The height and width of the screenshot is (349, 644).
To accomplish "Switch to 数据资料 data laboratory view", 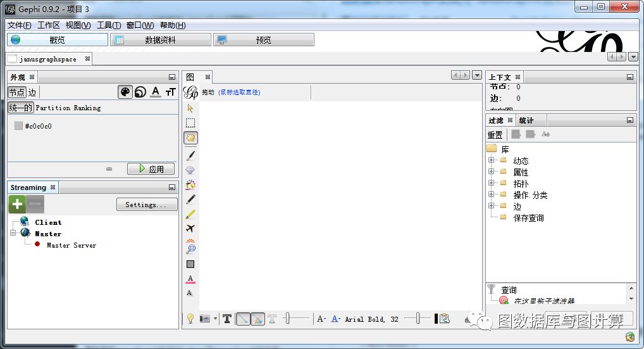I will tap(161, 40).
